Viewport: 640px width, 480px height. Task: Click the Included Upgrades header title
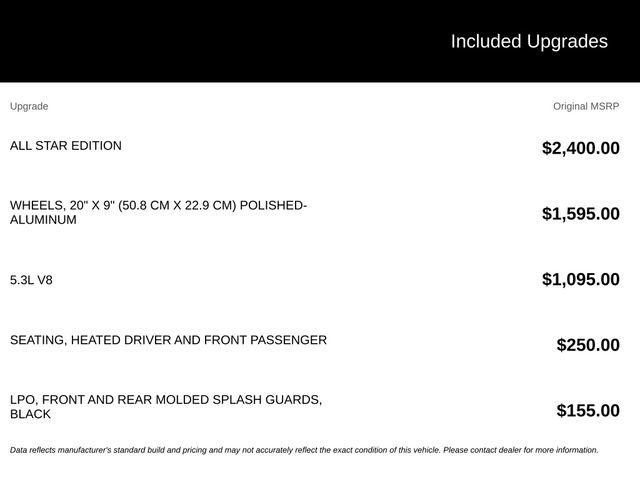pos(529,42)
